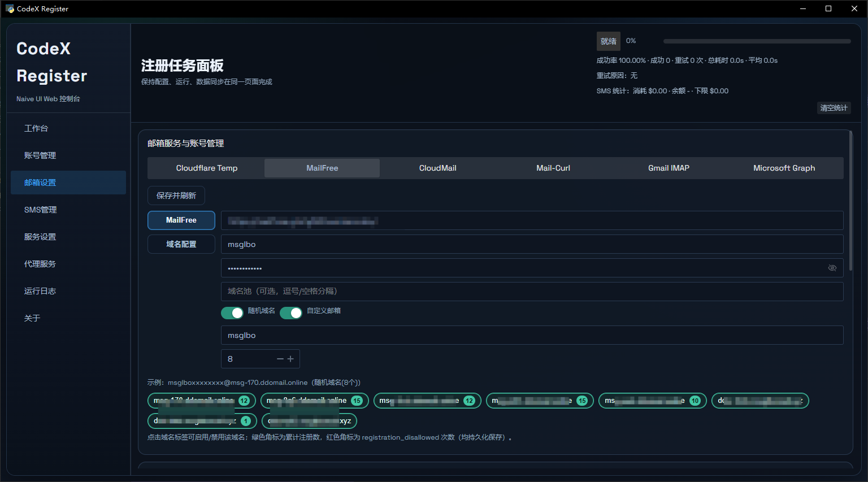This screenshot has height=482, width=868.
Task: Click the 重试原因：无 line
Action: tap(617, 75)
